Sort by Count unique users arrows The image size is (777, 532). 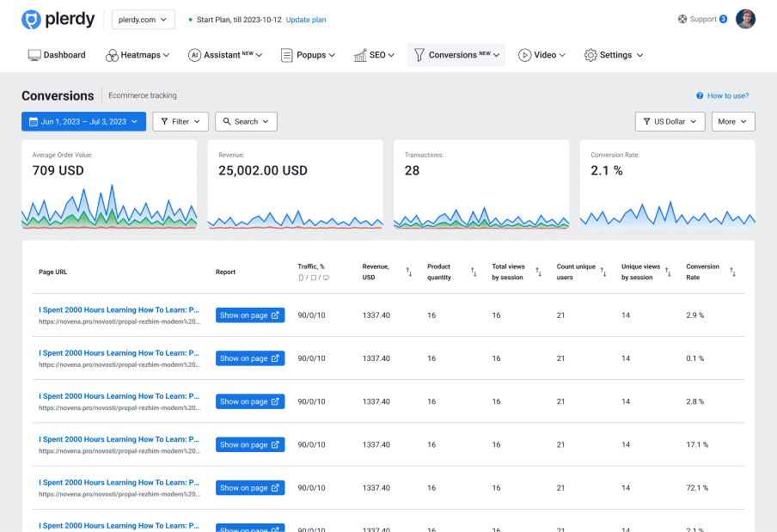tap(603, 272)
